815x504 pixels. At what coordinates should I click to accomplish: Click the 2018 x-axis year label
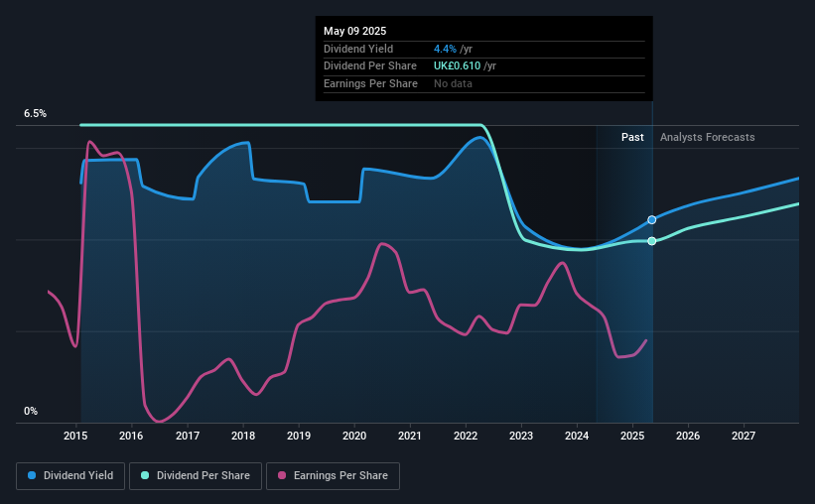243,436
